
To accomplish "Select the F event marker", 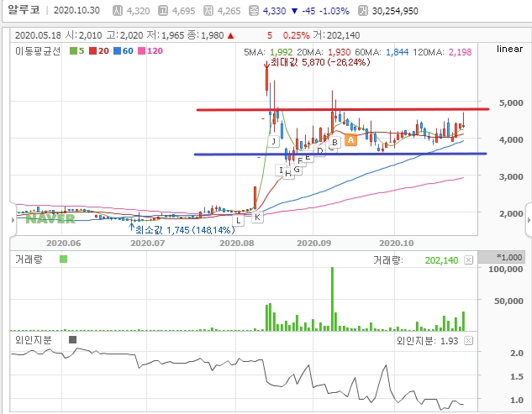I will tap(299, 161).
